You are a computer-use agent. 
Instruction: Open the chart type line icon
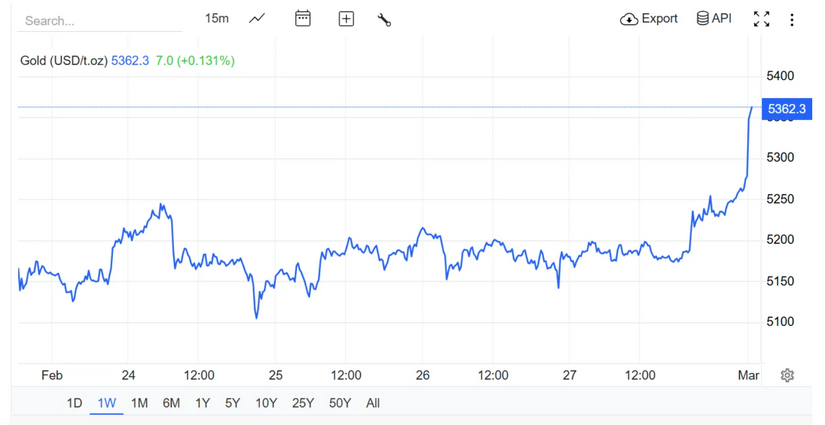[257, 18]
